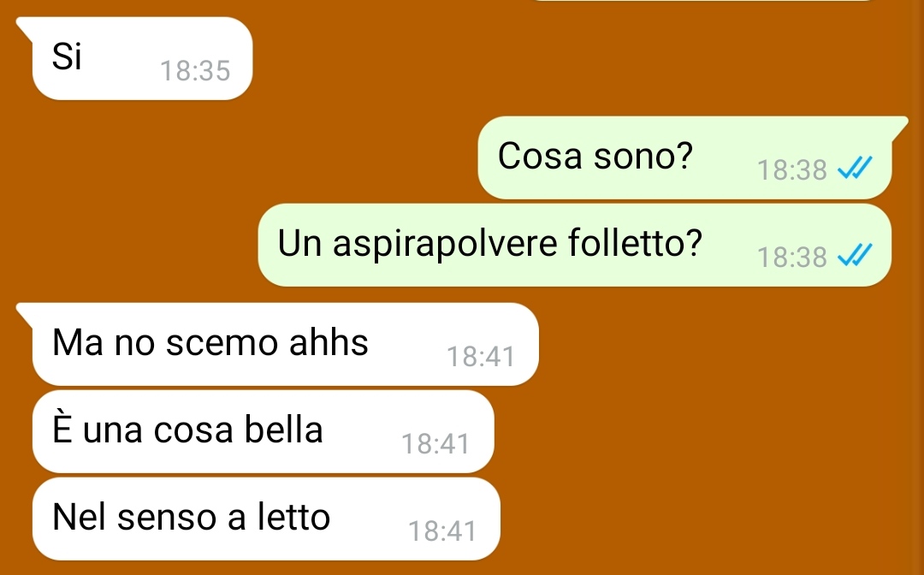Select the 'Cosa sono?' message bubble
Image resolution: width=924 pixels, height=575 pixels.
[x=684, y=158]
